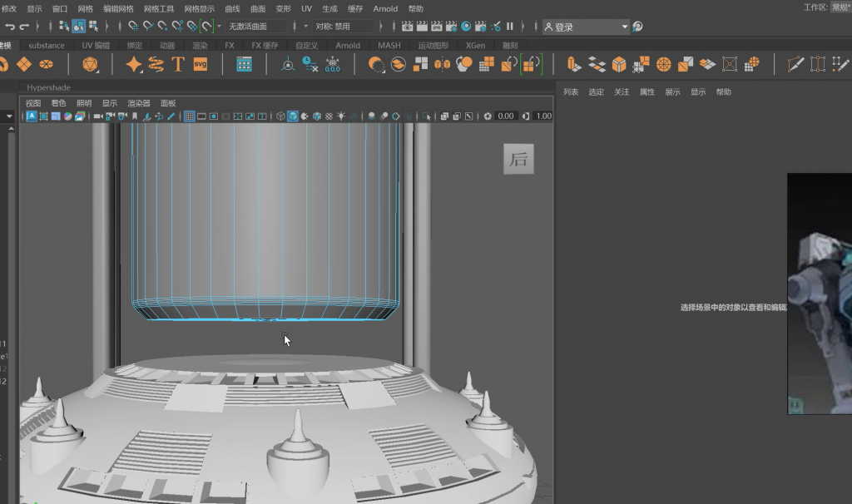Toggle viewport smooth shade all cube

(293, 116)
